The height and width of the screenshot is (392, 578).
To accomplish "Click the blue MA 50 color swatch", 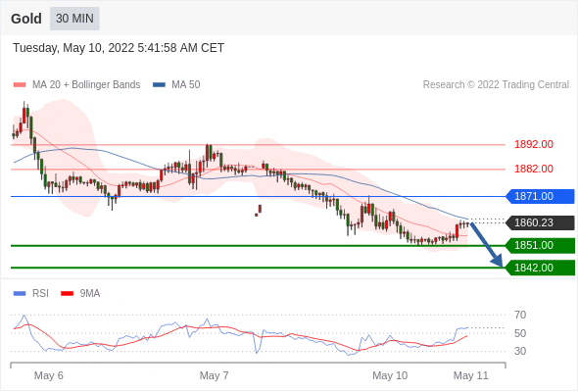I will pyautogui.click(x=160, y=85).
